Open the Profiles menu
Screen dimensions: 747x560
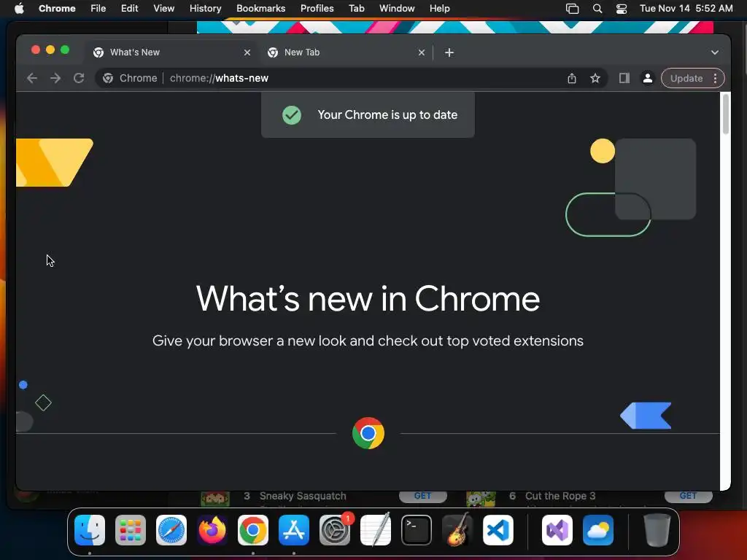point(317,8)
